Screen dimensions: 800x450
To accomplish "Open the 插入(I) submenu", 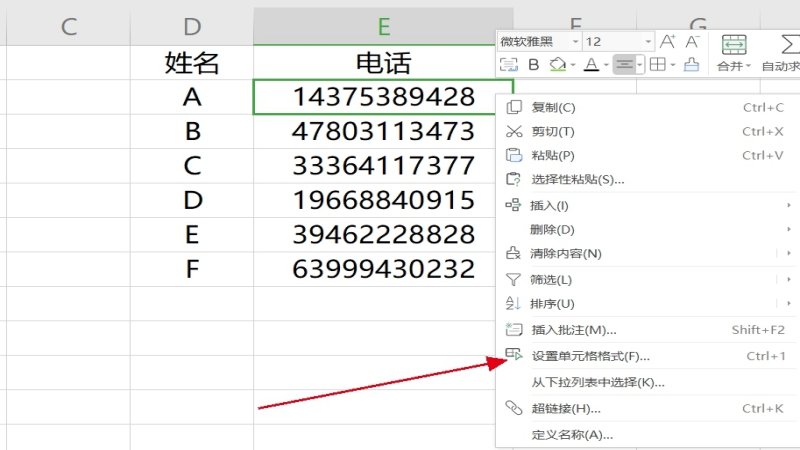I will pos(550,205).
